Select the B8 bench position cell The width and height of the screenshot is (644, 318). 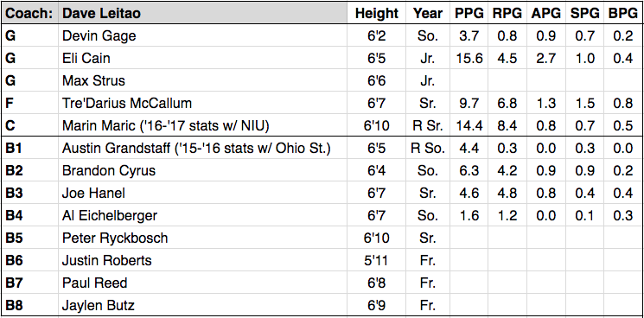(x=30, y=305)
